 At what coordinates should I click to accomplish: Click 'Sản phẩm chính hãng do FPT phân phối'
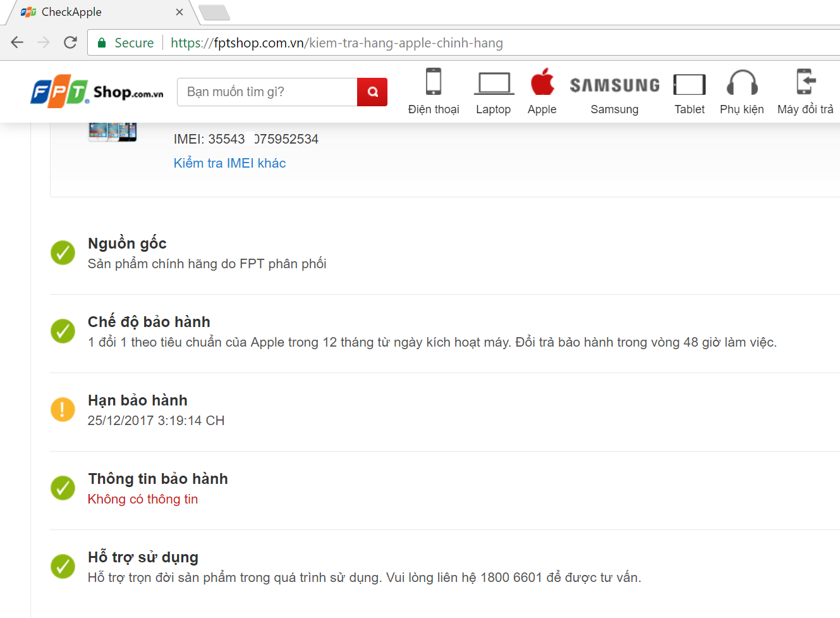[x=207, y=264]
